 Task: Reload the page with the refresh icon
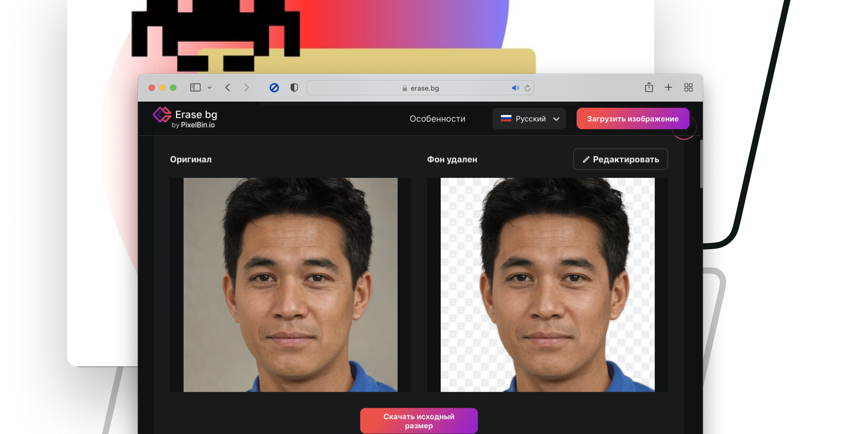(527, 88)
